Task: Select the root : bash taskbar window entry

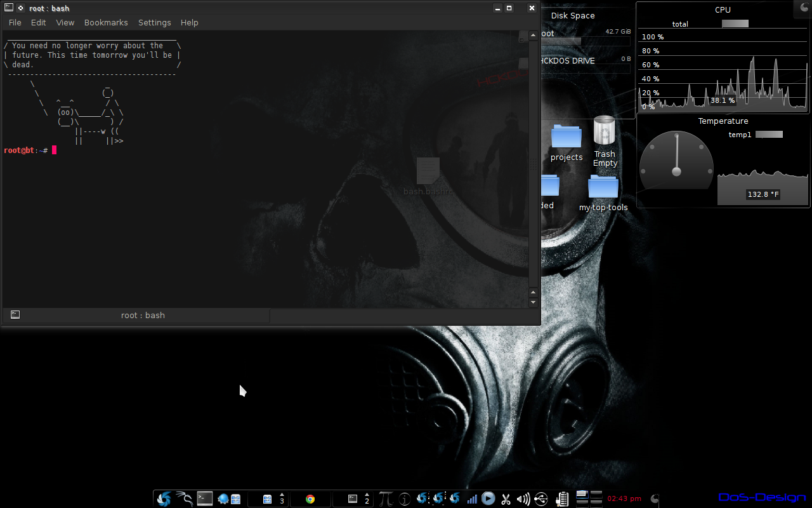Action: (143, 315)
